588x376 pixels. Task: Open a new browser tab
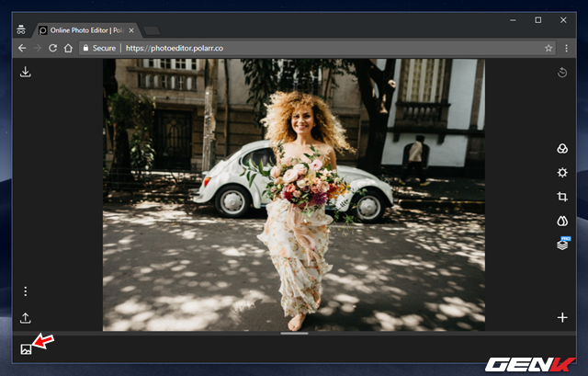click(x=152, y=30)
